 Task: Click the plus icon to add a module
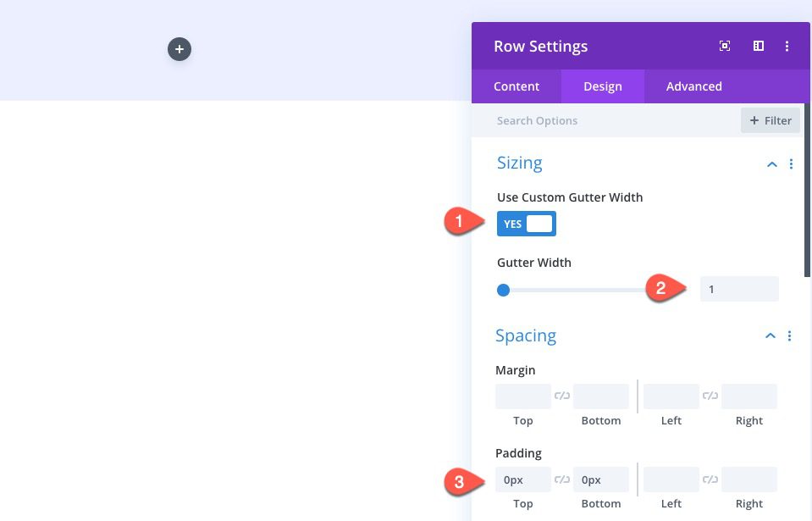coord(179,49)
